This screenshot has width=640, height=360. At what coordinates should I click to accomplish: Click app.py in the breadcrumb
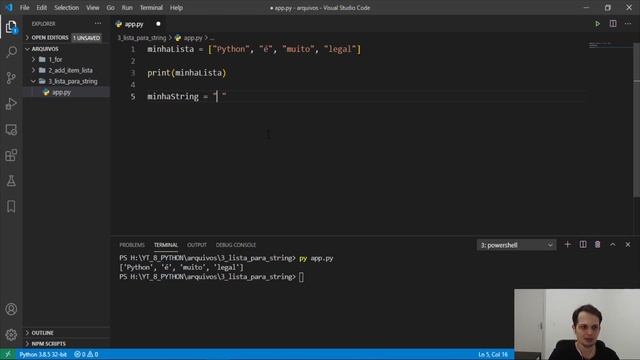pyautogui.click(x=193, y=38)
